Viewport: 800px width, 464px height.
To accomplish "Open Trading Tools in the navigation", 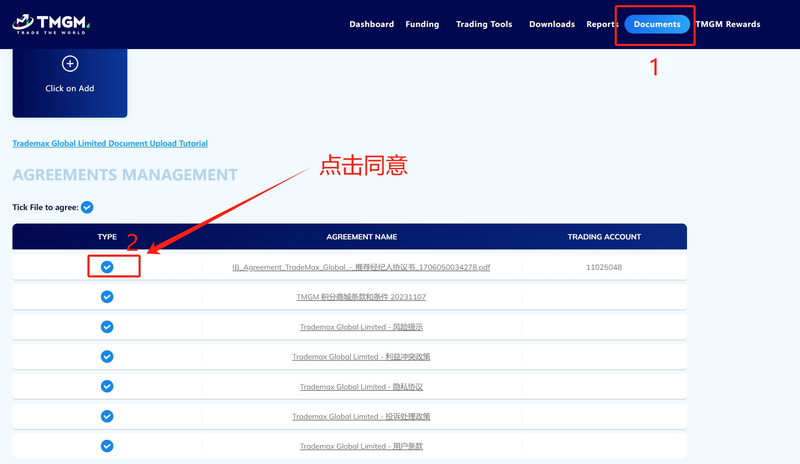I will (x=484, y=24).
